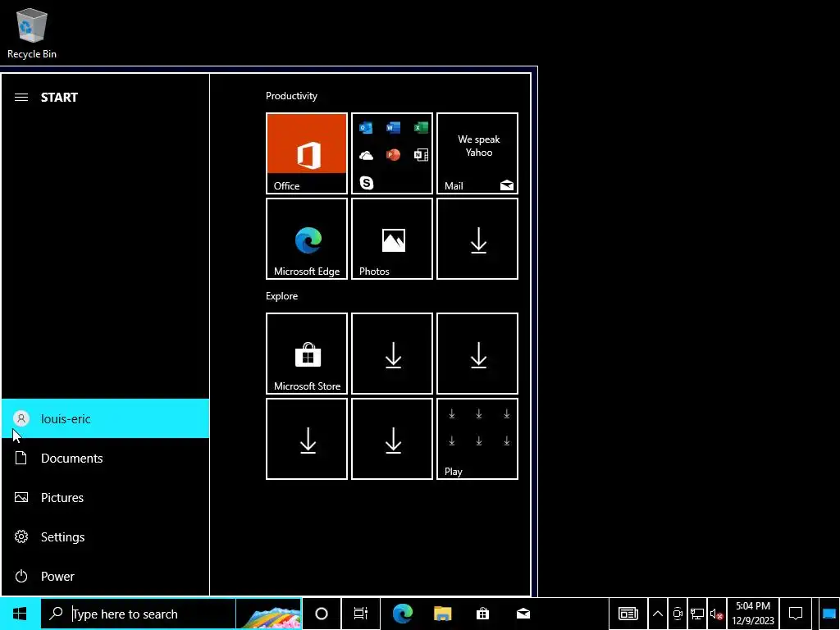Open the louis-eric account menu
Viewport: 840px width, 630px height.
tap(105, 418)
